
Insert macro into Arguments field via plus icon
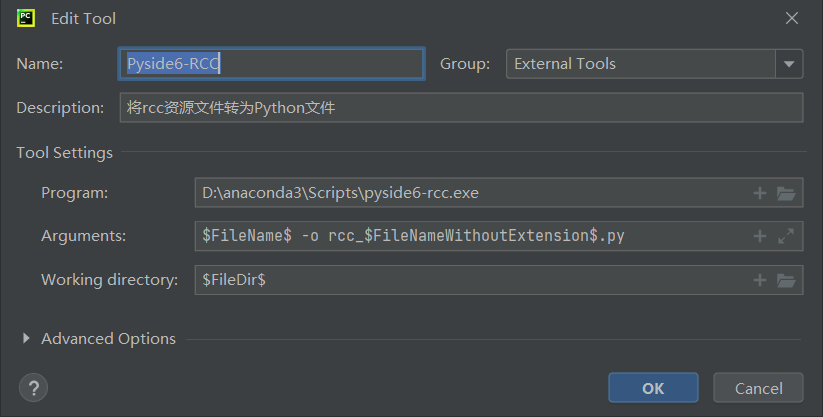[x=759, y=236]
